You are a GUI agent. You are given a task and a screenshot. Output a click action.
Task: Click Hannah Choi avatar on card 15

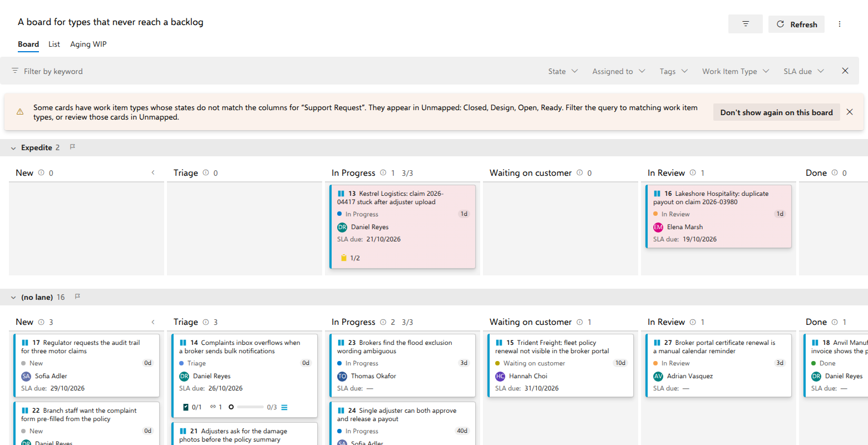click(500, 376)
